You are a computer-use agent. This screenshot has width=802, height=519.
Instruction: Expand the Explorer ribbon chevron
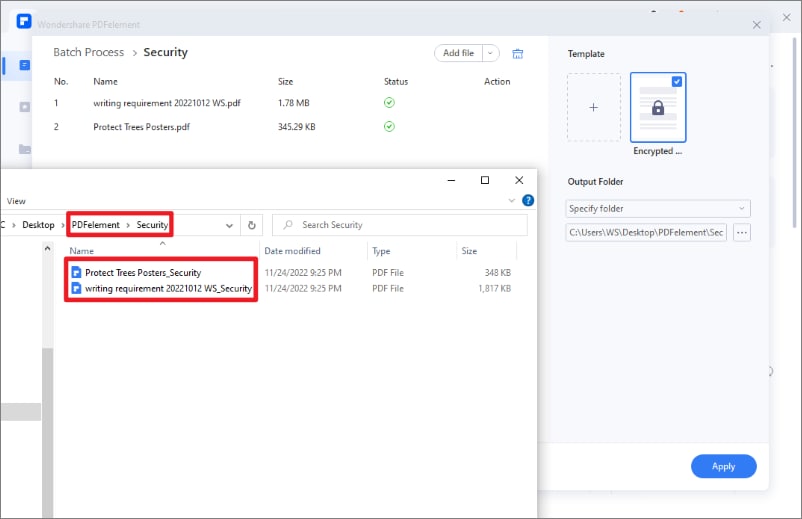(511, 200)
